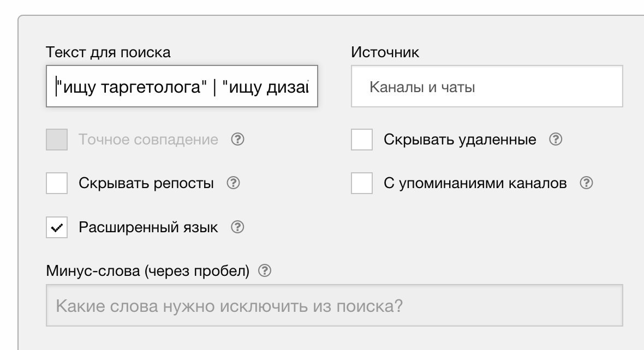Open the Источник dropdown showing Каналы и чаты
The height and width of the screenshot is (350, 644).
pos(487,86)
